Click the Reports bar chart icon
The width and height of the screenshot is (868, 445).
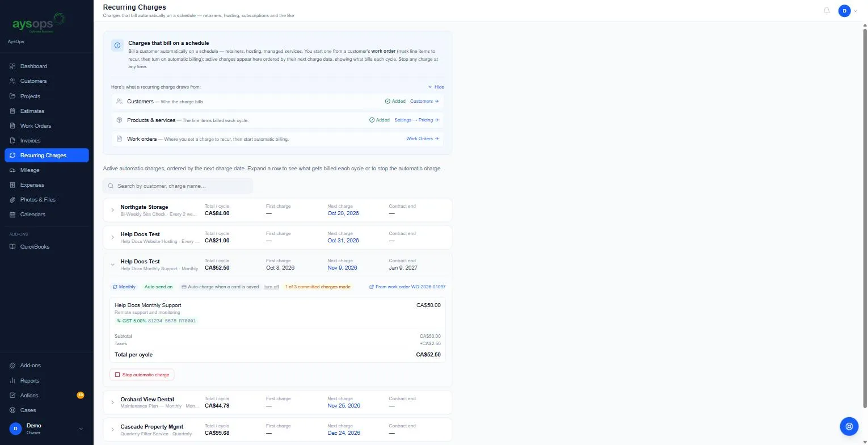coord(12,381)
